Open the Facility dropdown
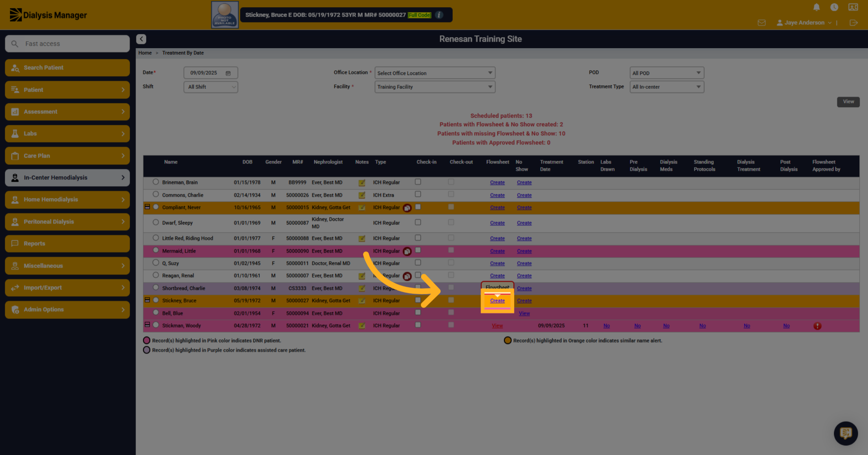Image resolution: width=868 pixels, height=455 pixels. click(x=435, y=87)
